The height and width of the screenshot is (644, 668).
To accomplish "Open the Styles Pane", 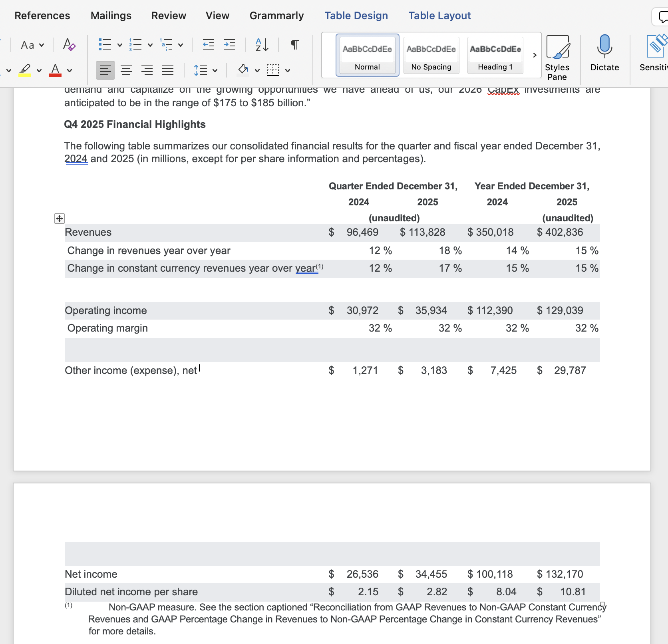I will click(557, 58).
